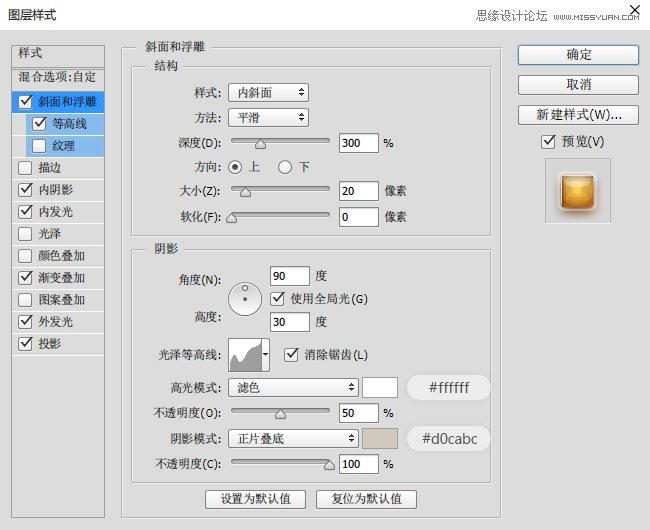Select 混合选项:自定 in style list
Image resolution: width=650 pixels, height=530 pixels.
[58, 77]
